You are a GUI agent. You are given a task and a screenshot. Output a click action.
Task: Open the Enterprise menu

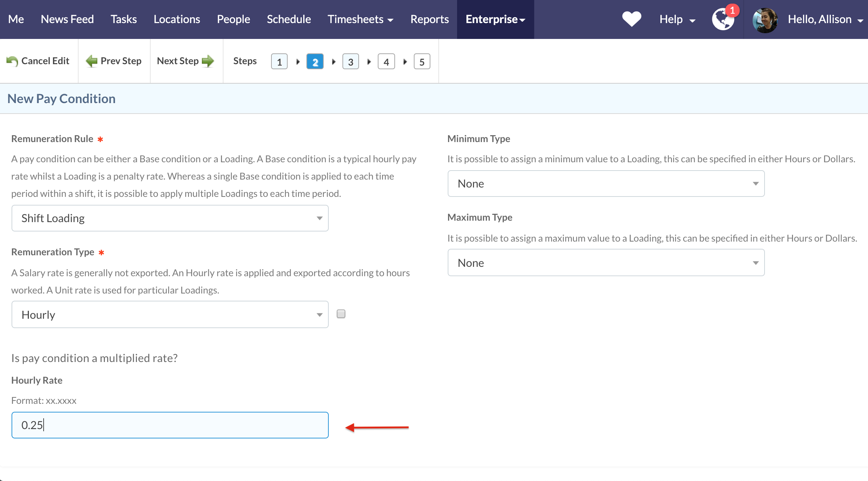[495, 19]
